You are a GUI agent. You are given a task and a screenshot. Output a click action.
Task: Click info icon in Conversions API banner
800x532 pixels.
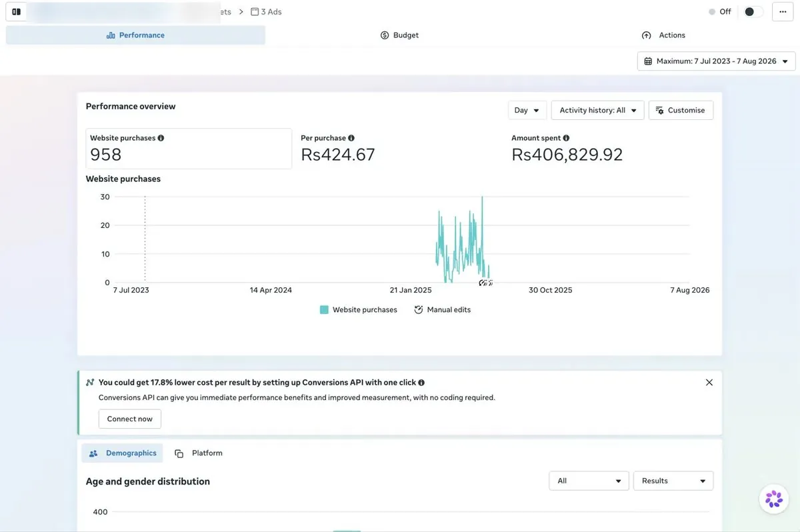click(x=421, y=383)
